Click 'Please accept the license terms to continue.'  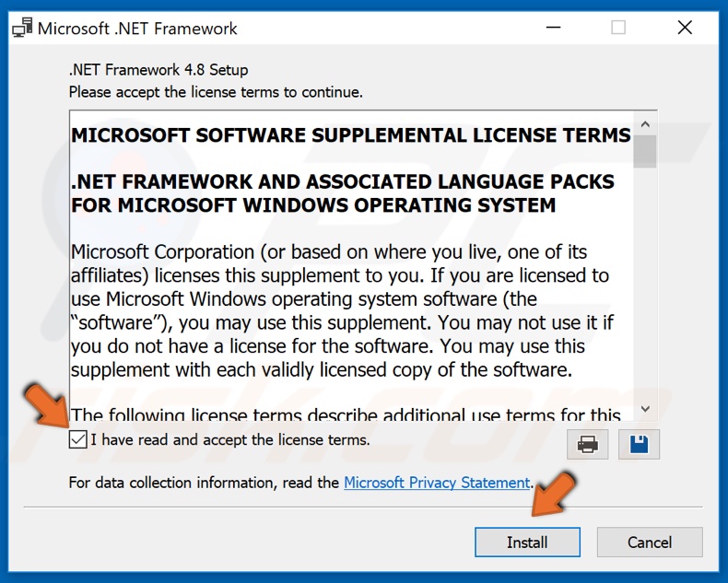[x=216, y=92]
